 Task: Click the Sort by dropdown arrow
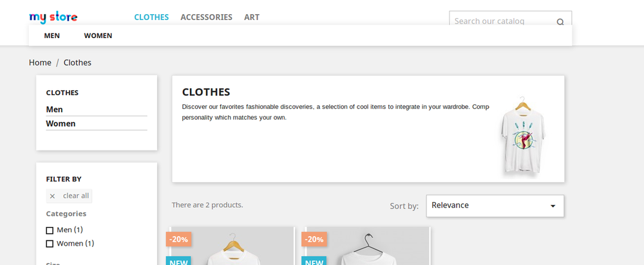pos(553,206)
